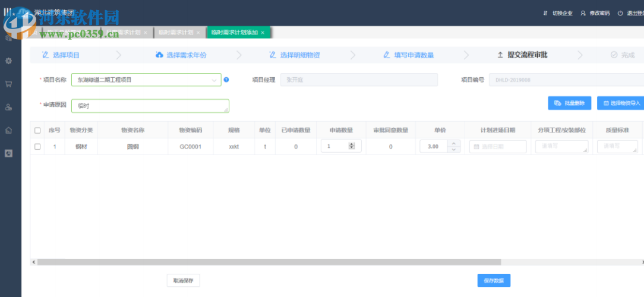Open the home sidebar icon

[x=8, y=130]
